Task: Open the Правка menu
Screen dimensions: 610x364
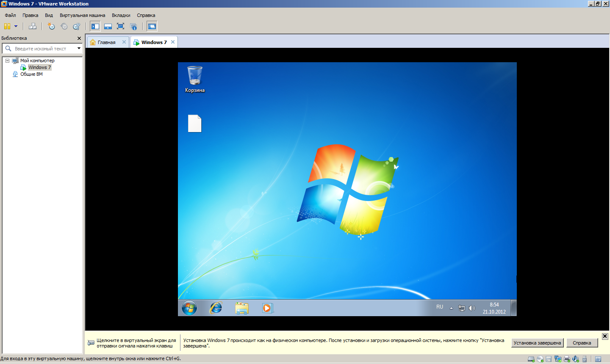Action: 30,15
